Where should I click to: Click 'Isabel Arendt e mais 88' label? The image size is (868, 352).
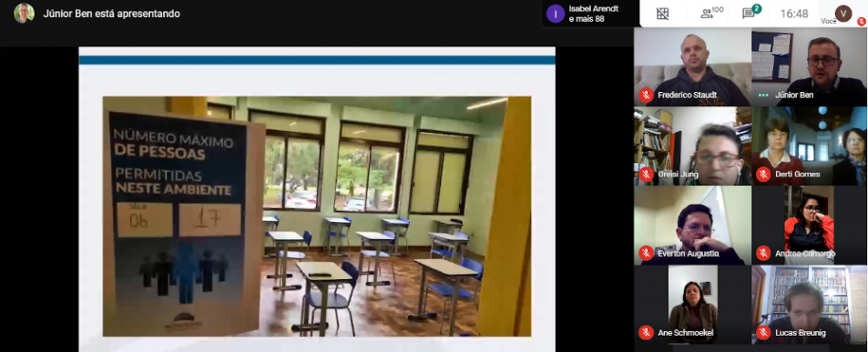(x=594, y=14)
